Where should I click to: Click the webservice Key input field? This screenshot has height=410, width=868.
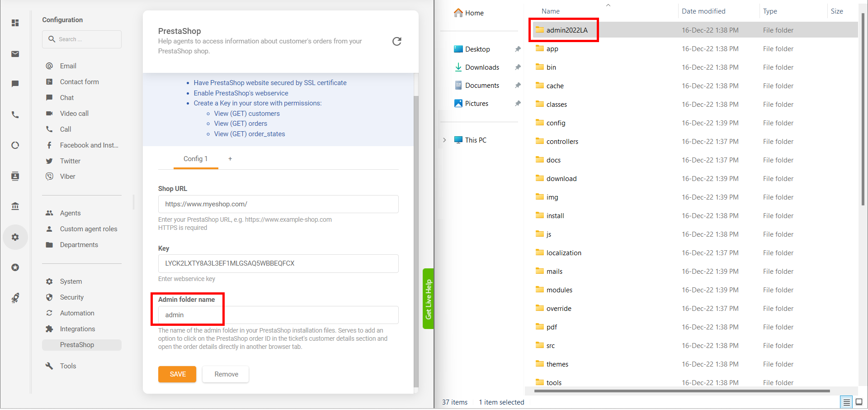click(278, 263)
